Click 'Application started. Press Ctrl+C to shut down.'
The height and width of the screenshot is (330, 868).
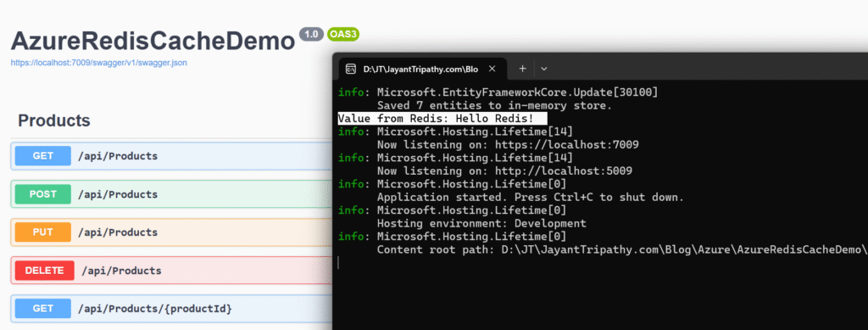pos(531,197)
